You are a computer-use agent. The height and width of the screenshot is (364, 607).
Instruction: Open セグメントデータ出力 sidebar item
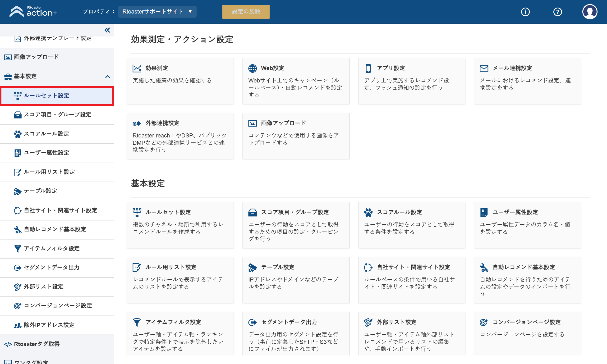pyautogui.click(x=57, y=267)
